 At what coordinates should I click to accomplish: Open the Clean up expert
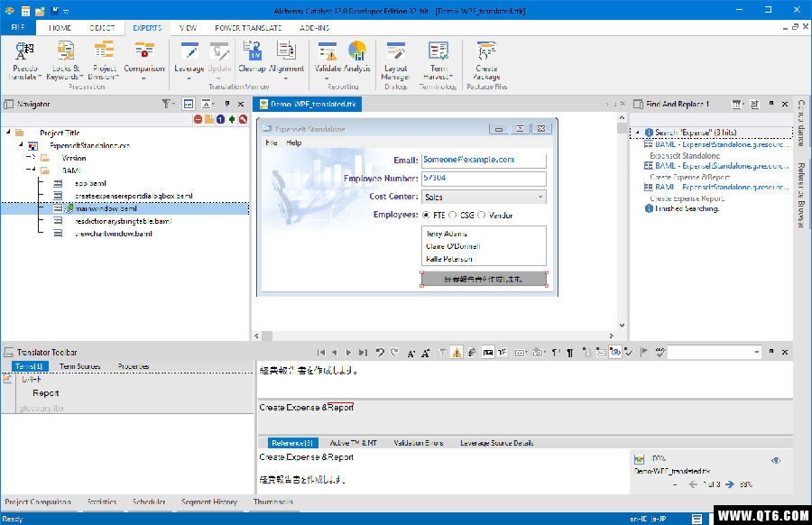click(253, 56)
